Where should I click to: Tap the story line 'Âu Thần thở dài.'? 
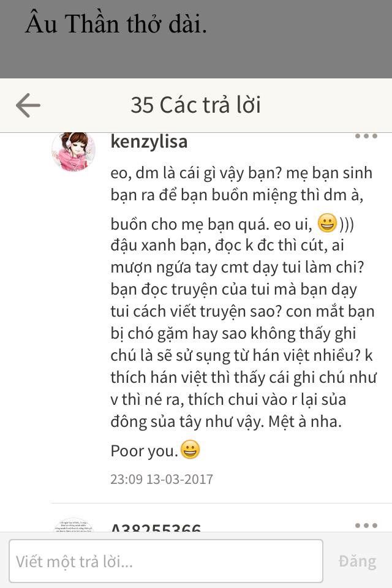116,24
